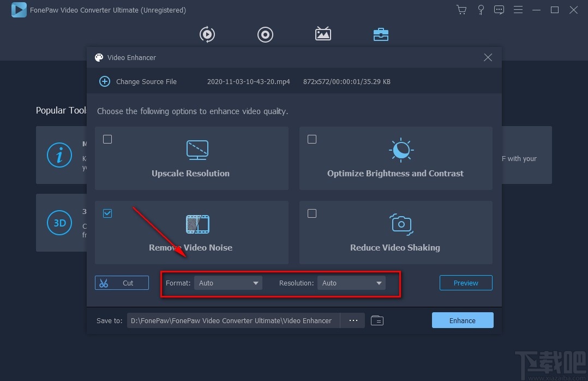Click Optimize Brightness and Contrast label

(395, 174)
